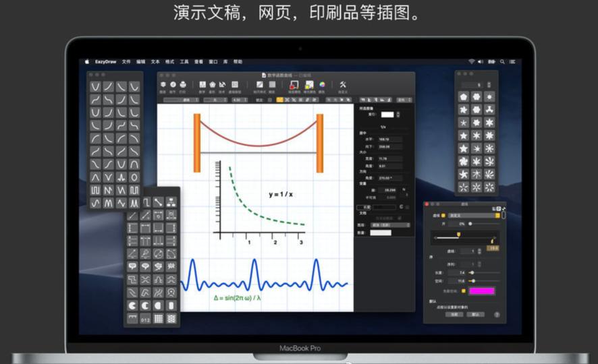This screenshot has height=364, width=598.
Task: Open the 格式 (Format) menu
Action: coord(169,61)
